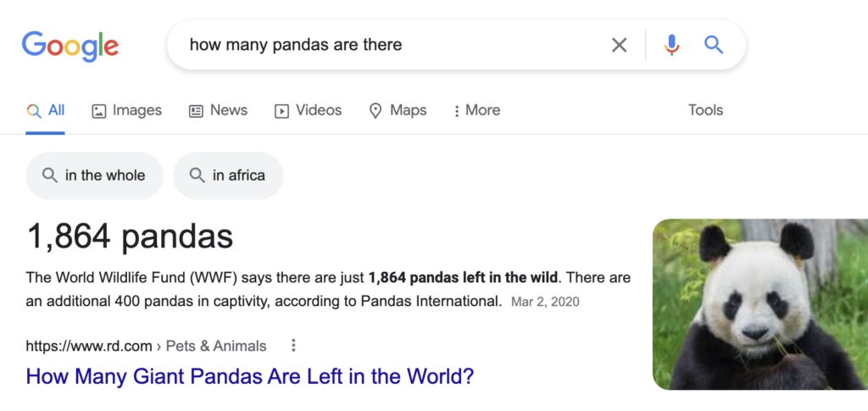868x411 pixels.
Task: Open the Tools options
Action: pyautogui.click(x=705, y=110)
